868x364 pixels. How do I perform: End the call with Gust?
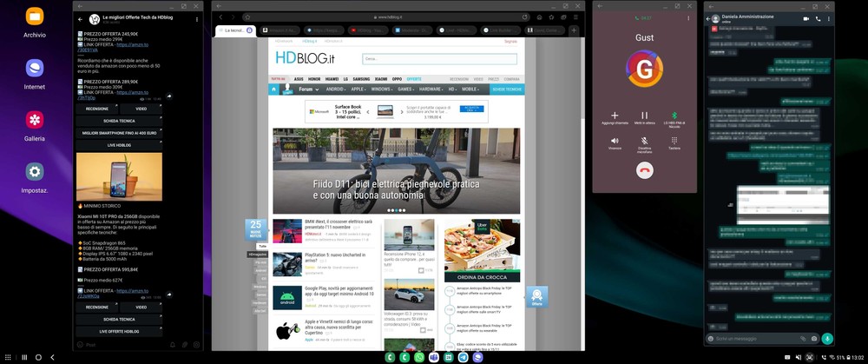point(644,171)
